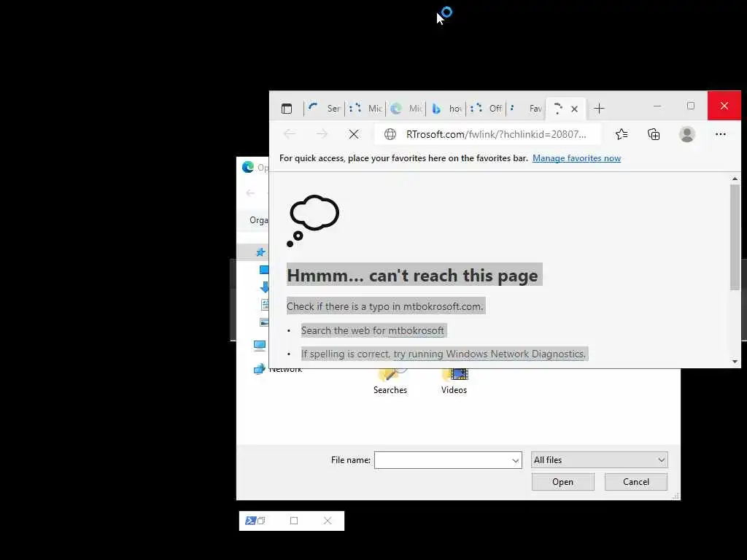The width and height of the screenshot is (747, 560).
Task: Open the 'All files' type dropdown
Action: click(x=600, y=460)
